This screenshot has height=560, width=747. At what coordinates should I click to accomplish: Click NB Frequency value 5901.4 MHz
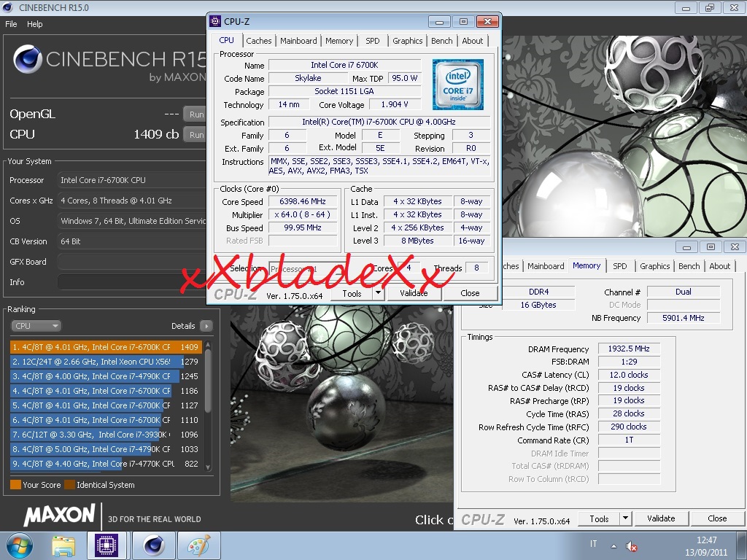pos(683,318)
